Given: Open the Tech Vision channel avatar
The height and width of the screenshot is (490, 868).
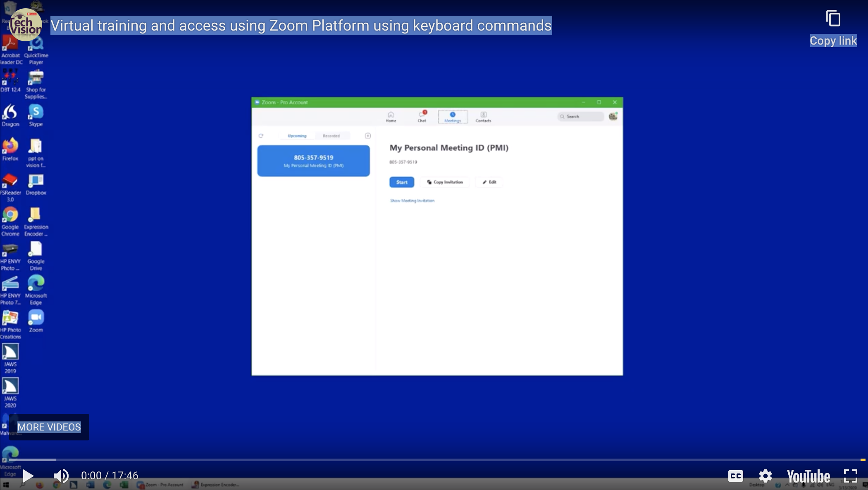Looking at the screenshot, I should coord(25,25).
